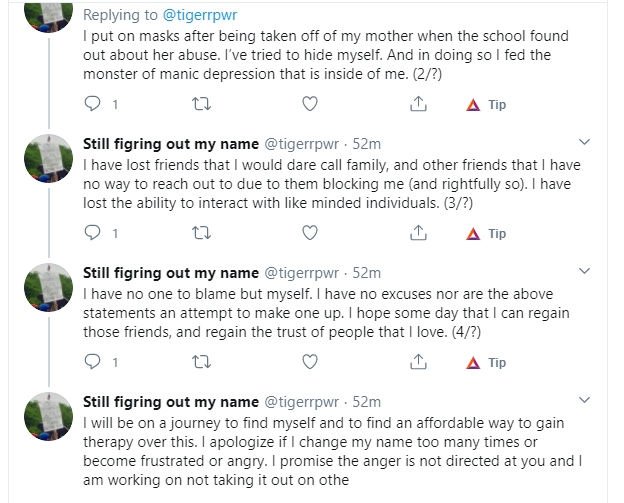This screenshot has height=503, width=624.
Task: Retweet the (2/?) manic depression tweet
Action: click(x=201, y=104)
